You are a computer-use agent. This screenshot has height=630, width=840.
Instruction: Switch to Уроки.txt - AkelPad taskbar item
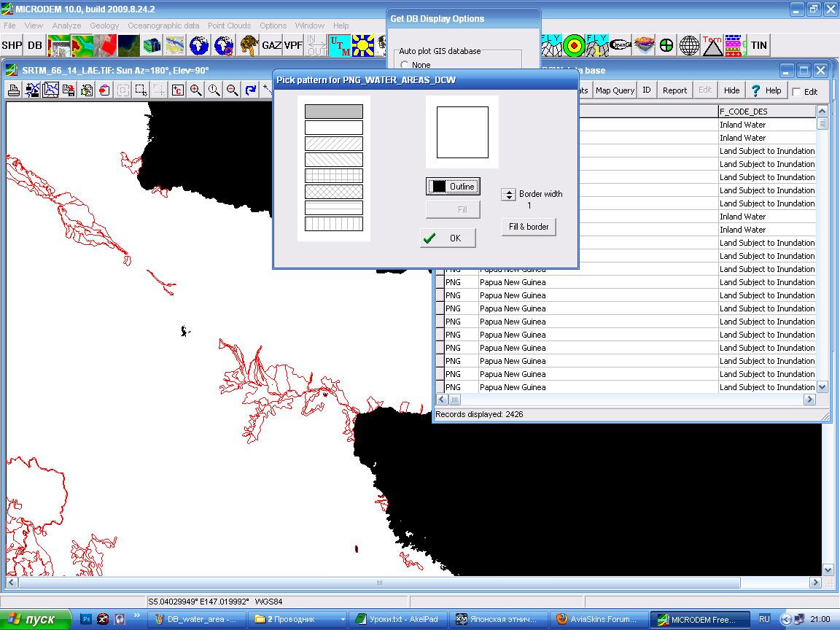[398, 619]
